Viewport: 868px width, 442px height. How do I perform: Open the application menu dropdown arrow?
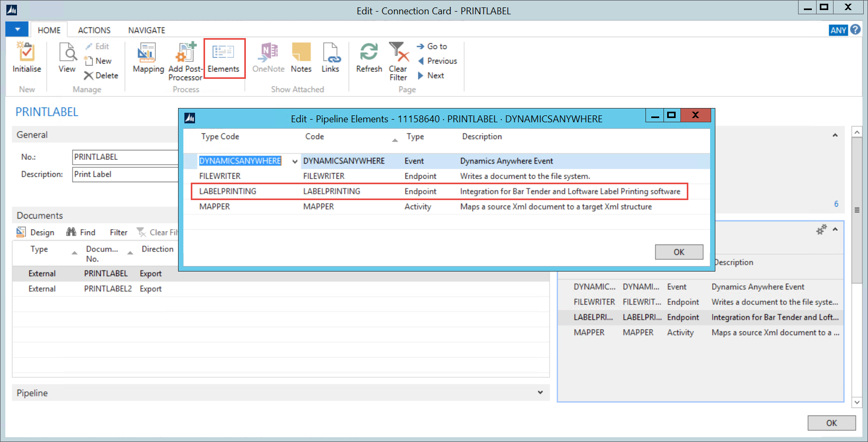[x=17, y=29]
